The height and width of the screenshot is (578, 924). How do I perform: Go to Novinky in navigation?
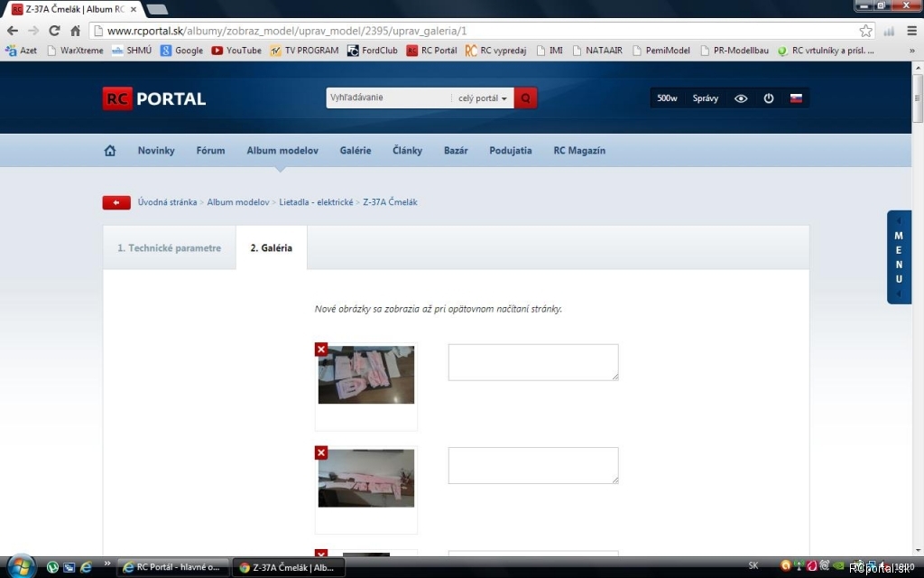(x=156, y=151)
